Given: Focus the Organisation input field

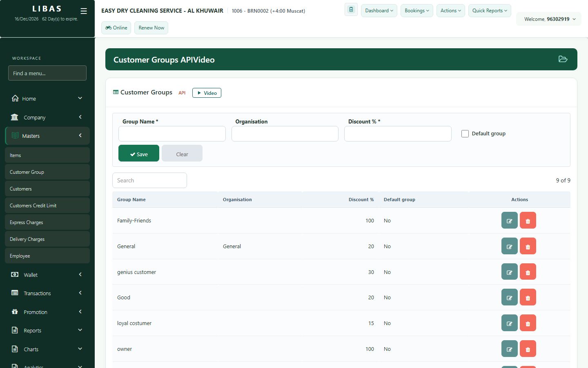Looking at the screenshot, I should (x=285, y=134).
